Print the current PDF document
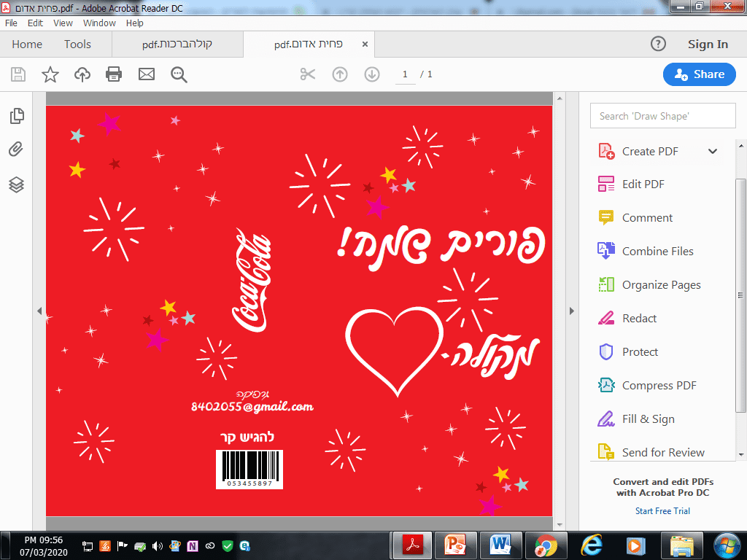The image size is (747, 560). [114, 74]
